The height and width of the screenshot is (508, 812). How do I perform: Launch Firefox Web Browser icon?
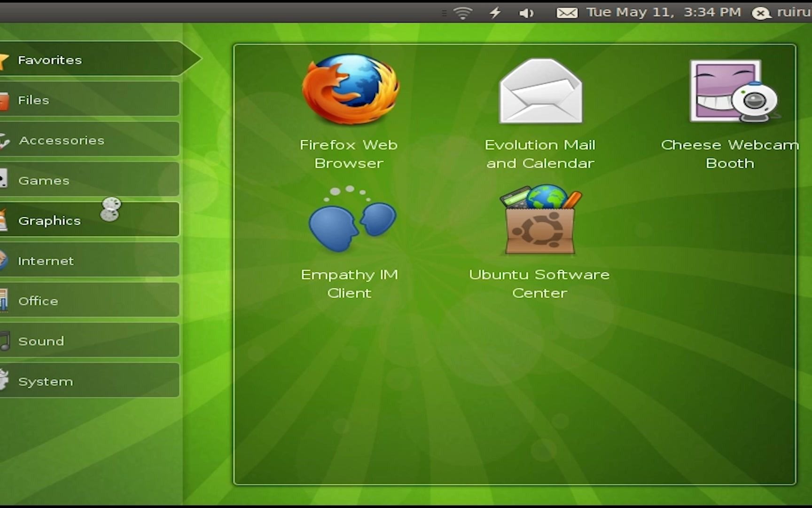pos(351,89)
